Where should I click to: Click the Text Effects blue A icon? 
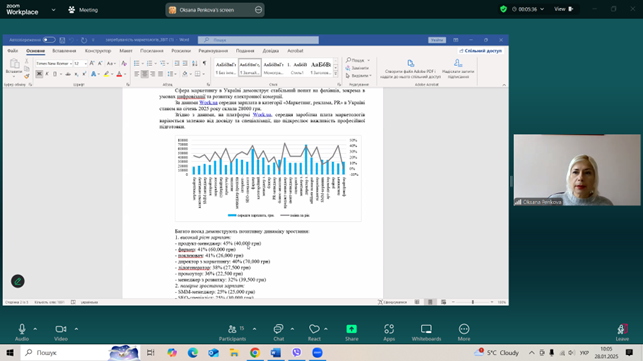(x=93, y=74)
